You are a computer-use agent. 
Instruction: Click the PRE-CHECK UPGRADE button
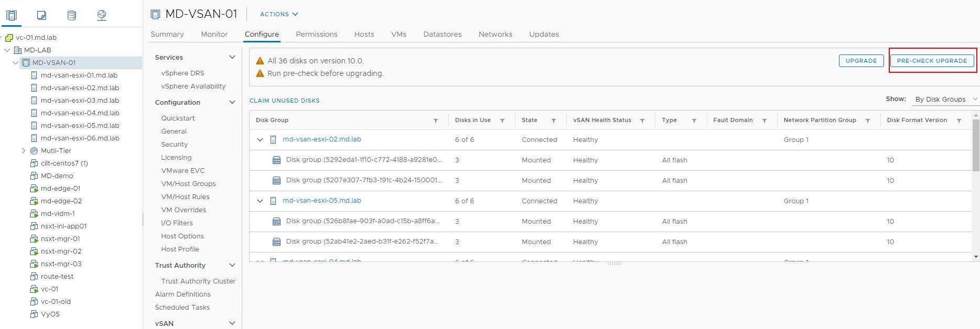point(932,61)
